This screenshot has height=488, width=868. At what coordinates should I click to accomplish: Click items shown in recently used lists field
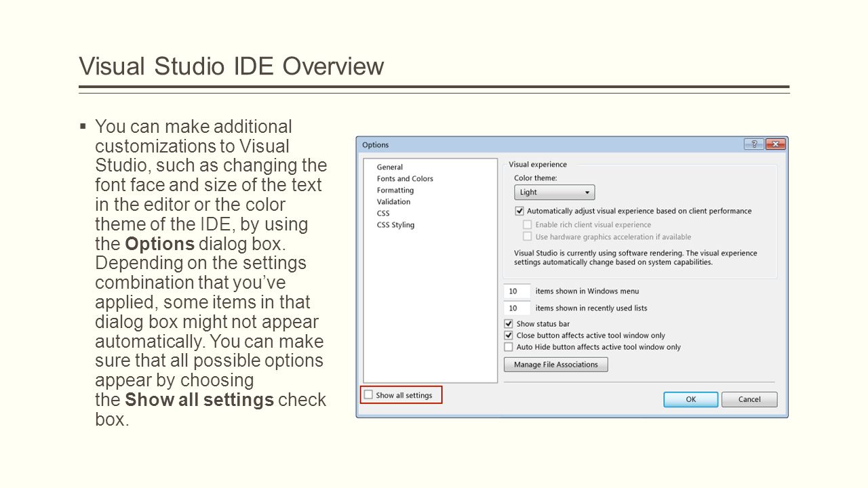(517, 308)
